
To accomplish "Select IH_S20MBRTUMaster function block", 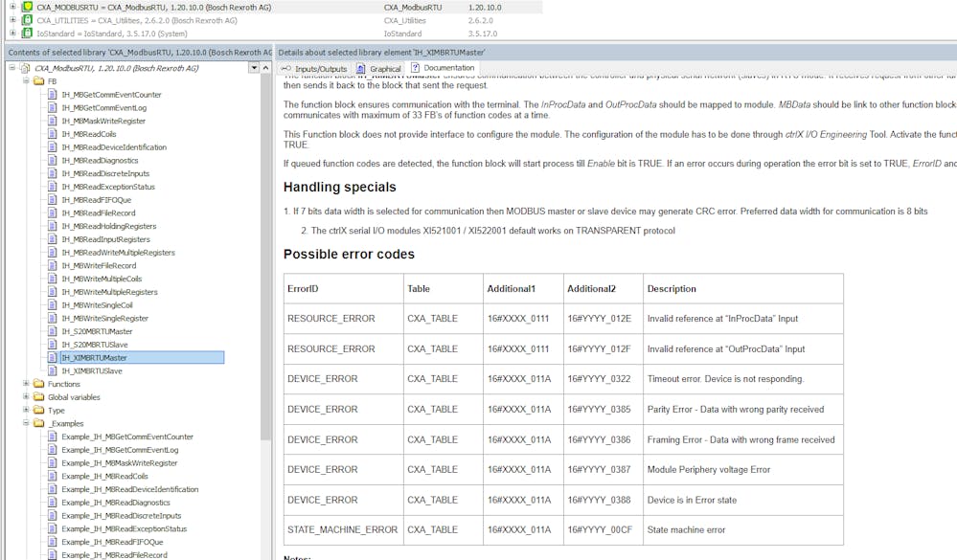I will [97, 331].
